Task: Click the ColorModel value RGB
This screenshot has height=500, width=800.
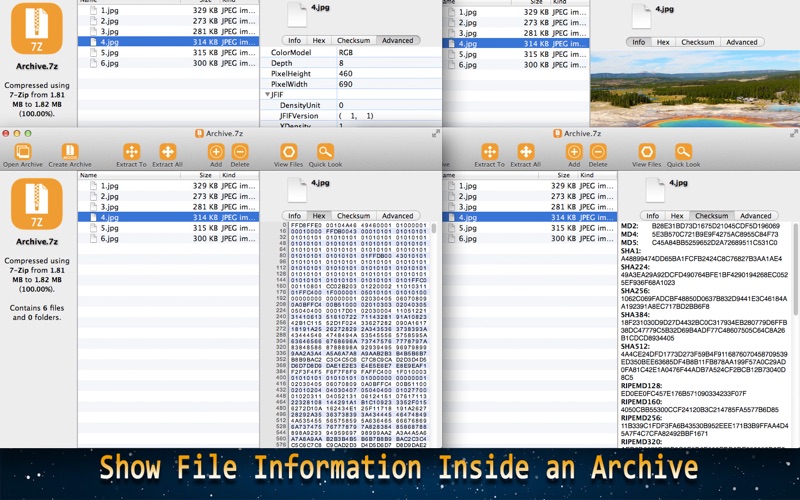Action: 345,53
